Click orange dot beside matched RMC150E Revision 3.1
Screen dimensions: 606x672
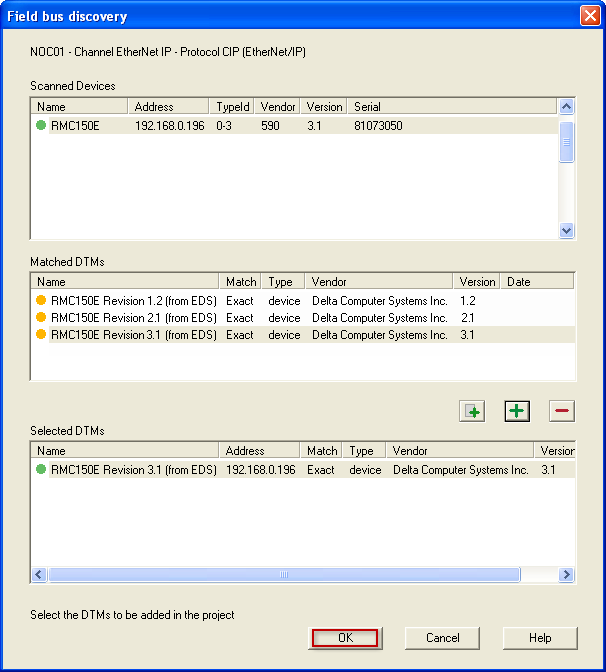click(x=41, y=334)
